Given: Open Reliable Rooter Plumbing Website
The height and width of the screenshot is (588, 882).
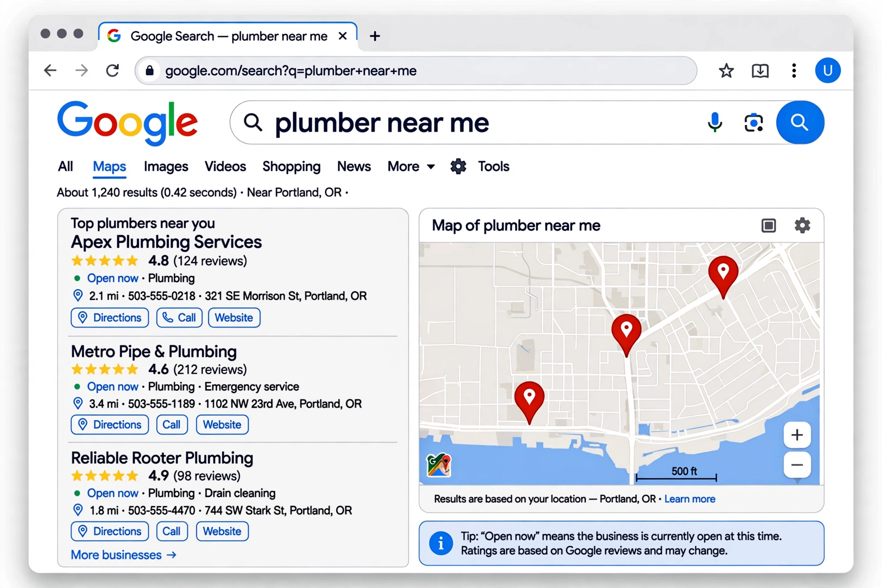Looking at the screenshot, I should (222, 531).
